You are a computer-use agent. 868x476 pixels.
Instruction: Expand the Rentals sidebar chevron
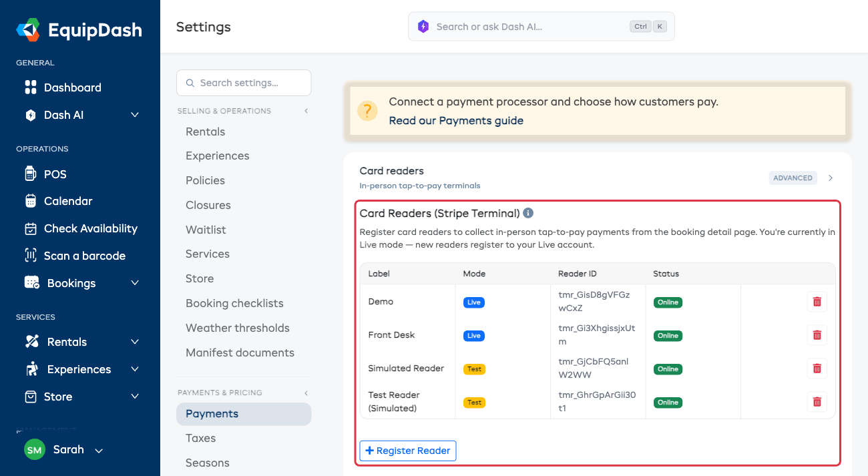point(135,342)
